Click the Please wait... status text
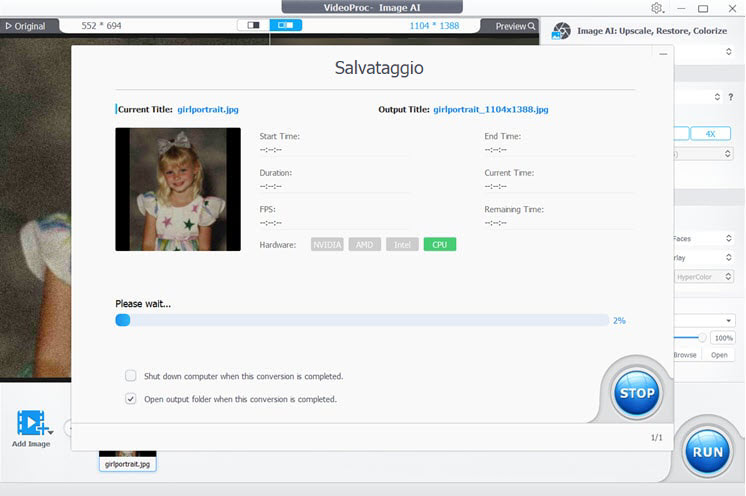The width and height of the screenshot is (746, 496). coord(143,303)
